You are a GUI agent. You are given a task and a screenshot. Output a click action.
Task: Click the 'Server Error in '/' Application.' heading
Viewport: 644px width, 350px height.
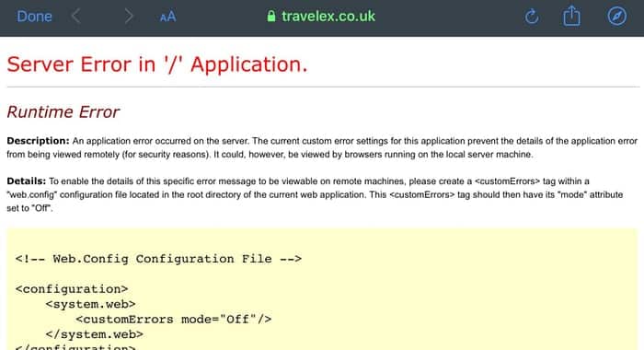157,64
